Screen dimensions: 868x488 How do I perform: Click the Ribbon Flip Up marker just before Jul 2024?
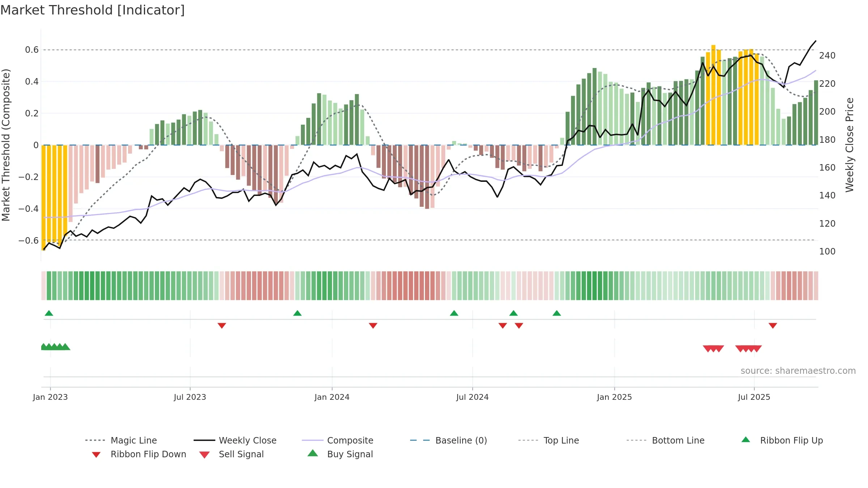454,313
